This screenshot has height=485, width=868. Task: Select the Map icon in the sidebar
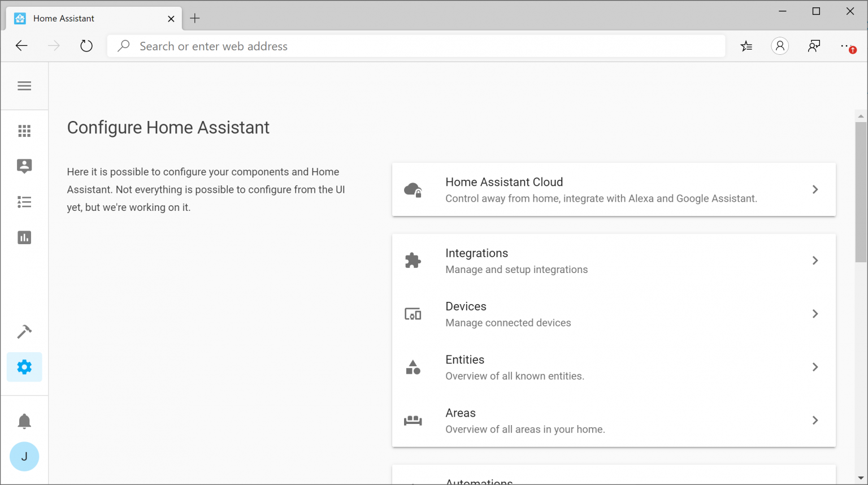[24, 166]
